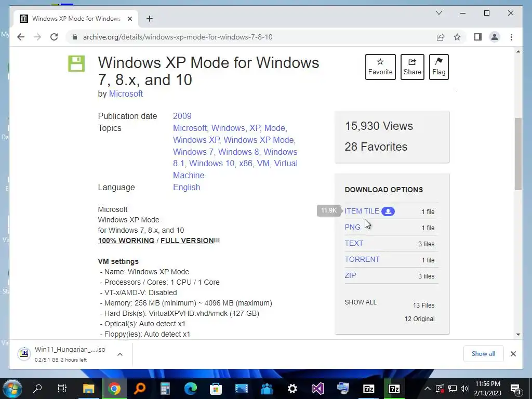Screen dimensions: 532x399
Task: Open the first 7-Zip taskbar icon
Action: (x=368, y=389)
